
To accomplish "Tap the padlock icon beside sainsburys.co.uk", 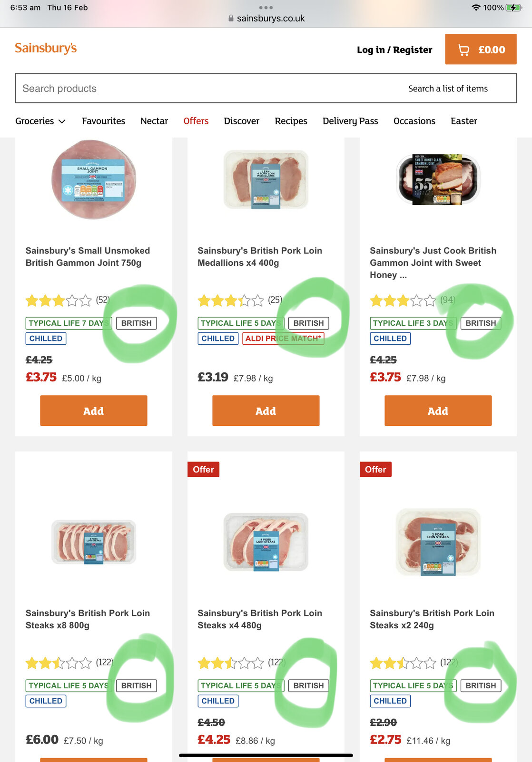I will (231, 19).
